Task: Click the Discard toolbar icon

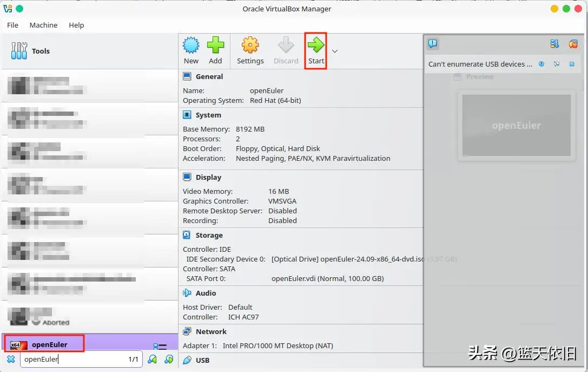Action: pos(286,50)
